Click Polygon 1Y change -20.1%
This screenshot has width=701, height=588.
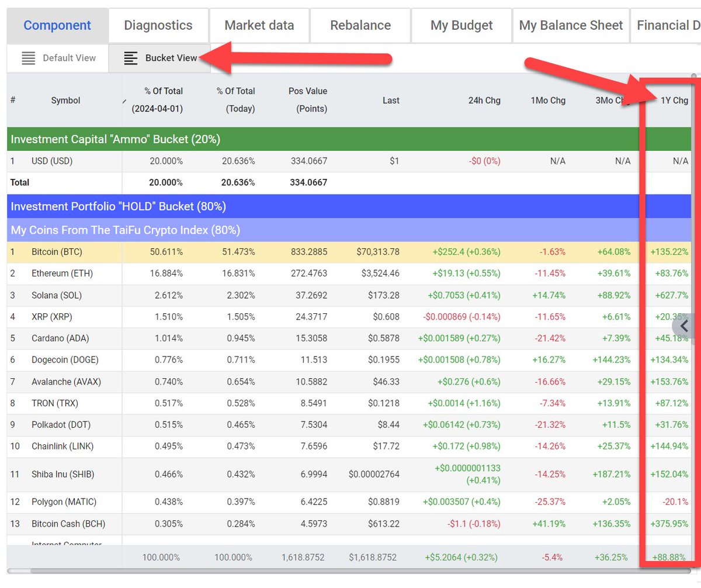click(675, 501)
